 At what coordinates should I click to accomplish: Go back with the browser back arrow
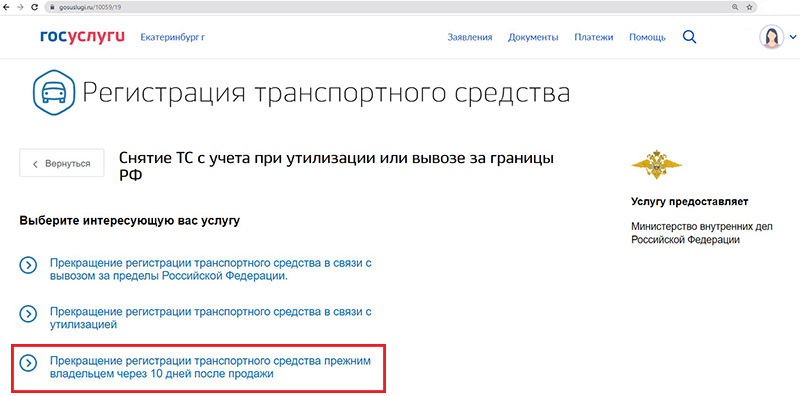coord(6,7)
